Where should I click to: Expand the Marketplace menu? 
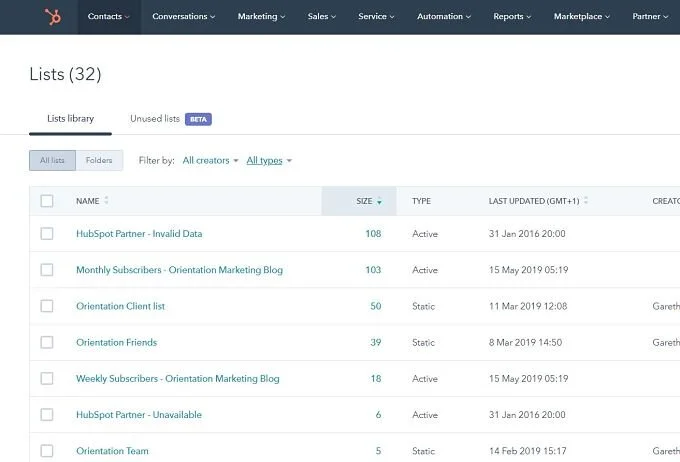pos(582,16)
